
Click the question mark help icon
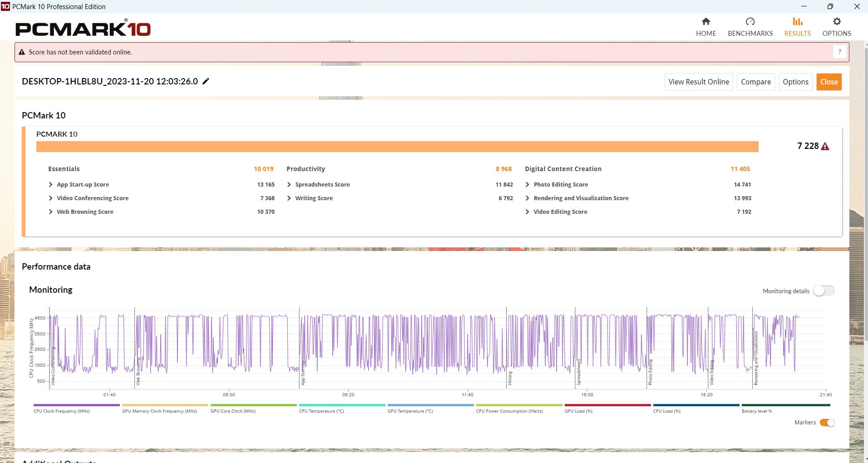pos(840,52)
